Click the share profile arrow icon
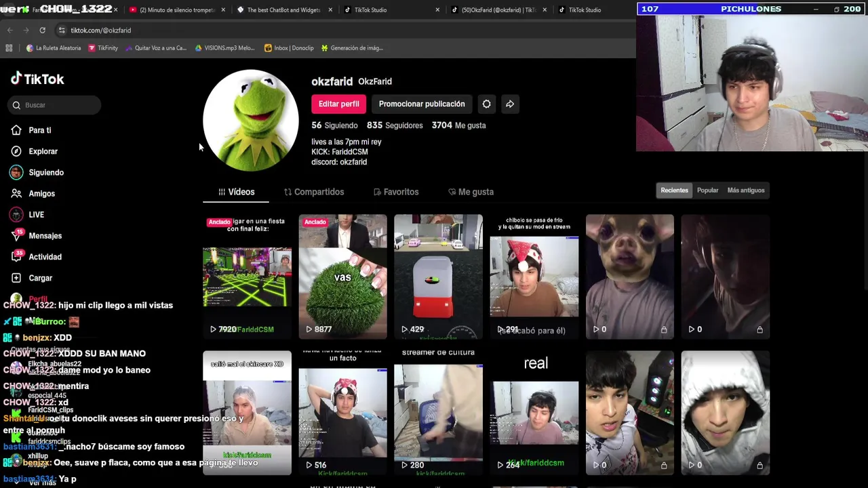 point(510,104)
